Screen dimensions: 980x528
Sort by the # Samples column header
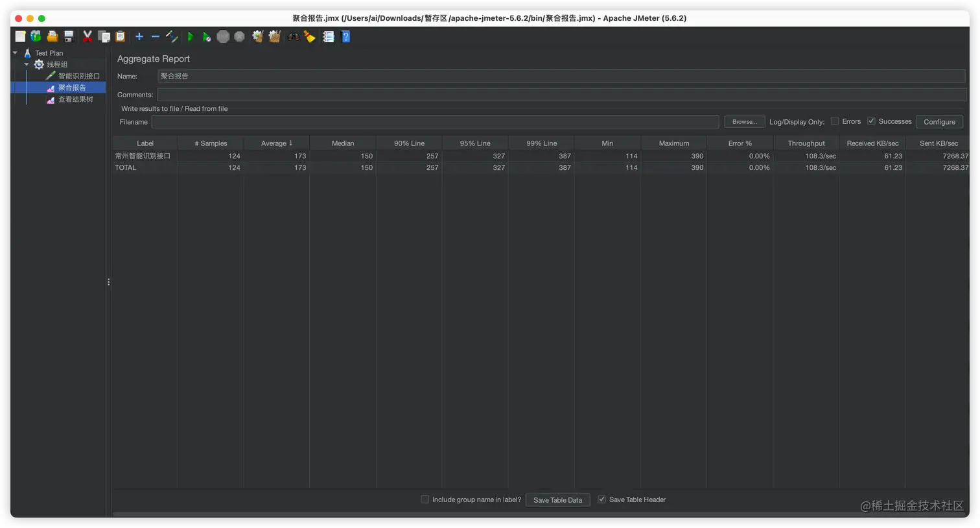(211, 143)
